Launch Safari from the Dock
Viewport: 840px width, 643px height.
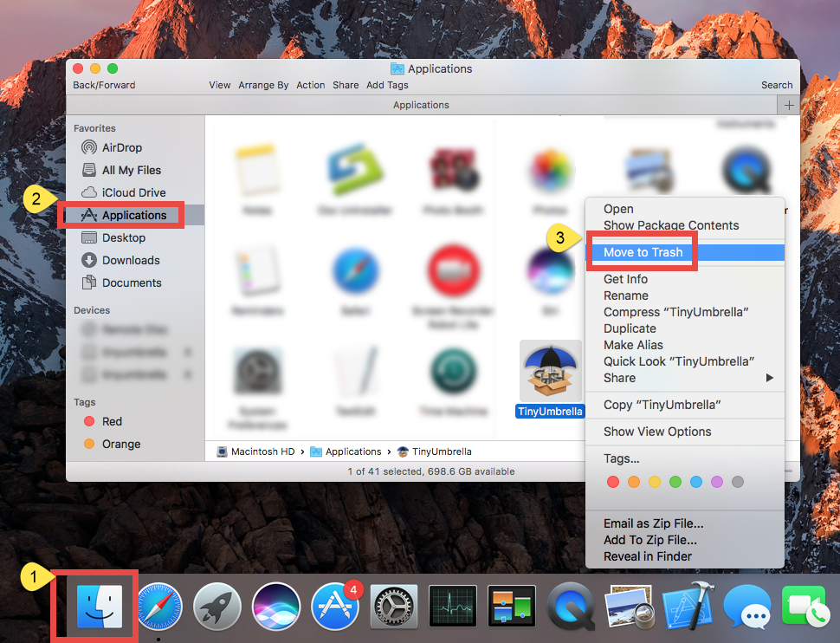(x=158, y=606)
